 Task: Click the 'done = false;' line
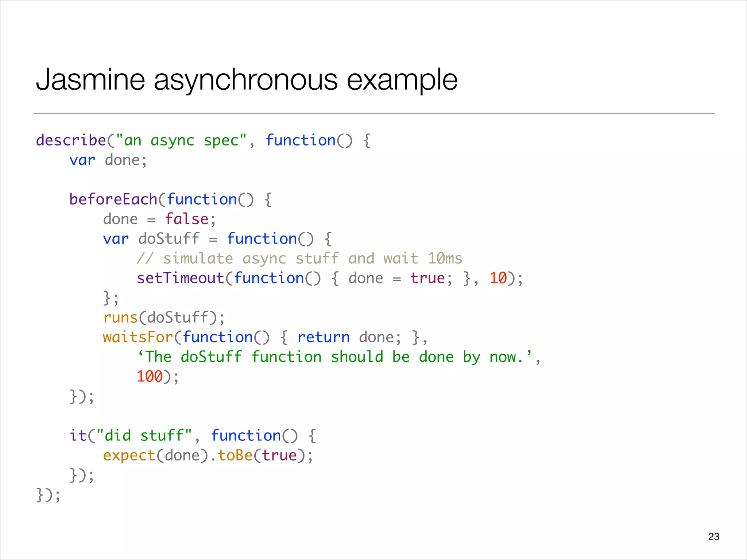159,219
